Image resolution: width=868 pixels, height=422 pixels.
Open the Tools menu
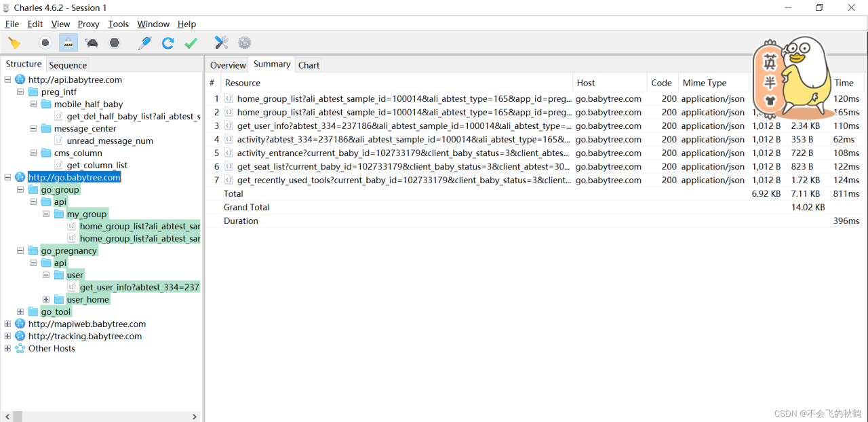point(119,24)
